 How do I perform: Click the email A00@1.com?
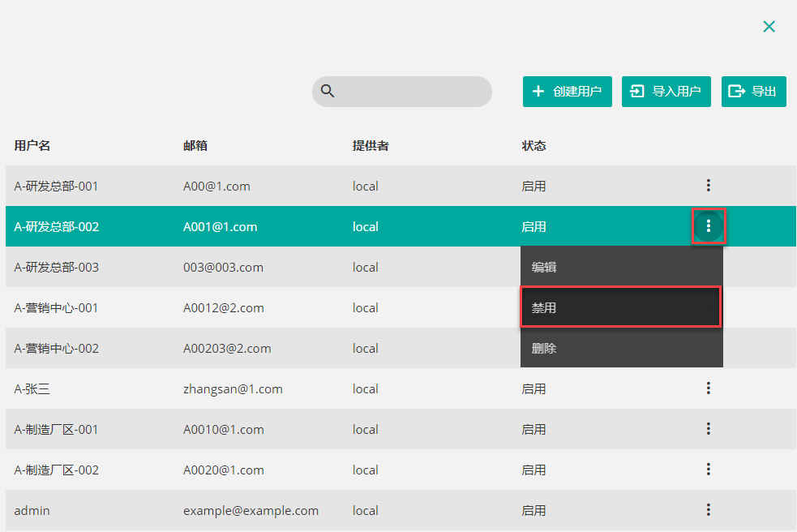(216, 187)
